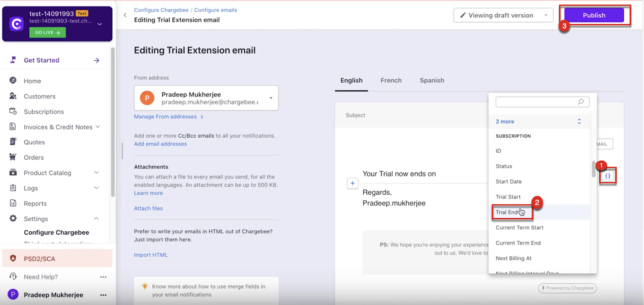Click the plus icon to add content block
The height and width of the screenshot is (305, 644).
click(353, 183)
